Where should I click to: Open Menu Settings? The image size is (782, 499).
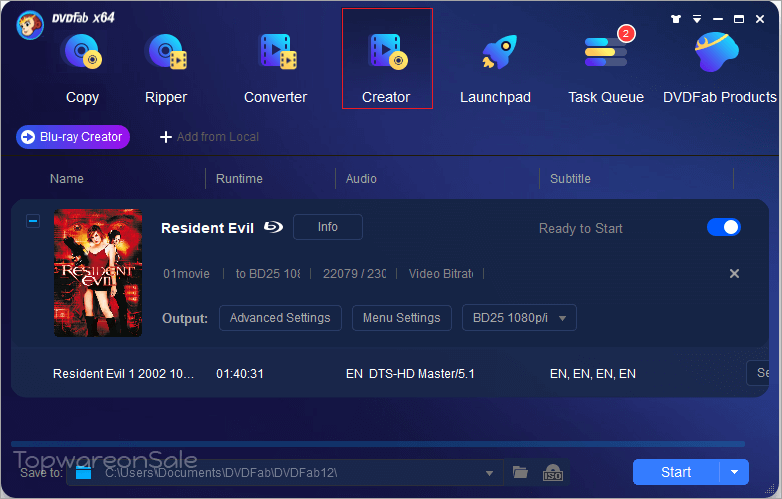(x=402, y=318)
